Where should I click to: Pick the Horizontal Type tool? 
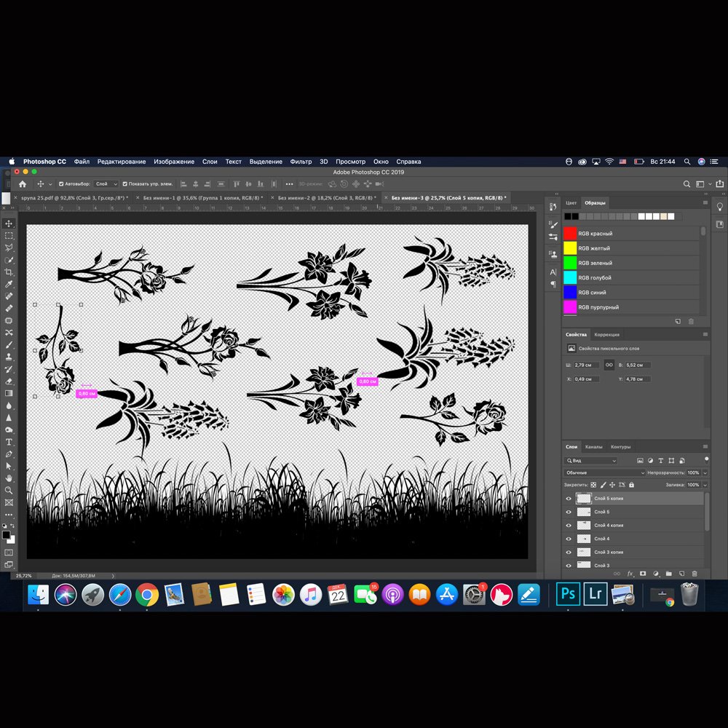coord(9,442)
